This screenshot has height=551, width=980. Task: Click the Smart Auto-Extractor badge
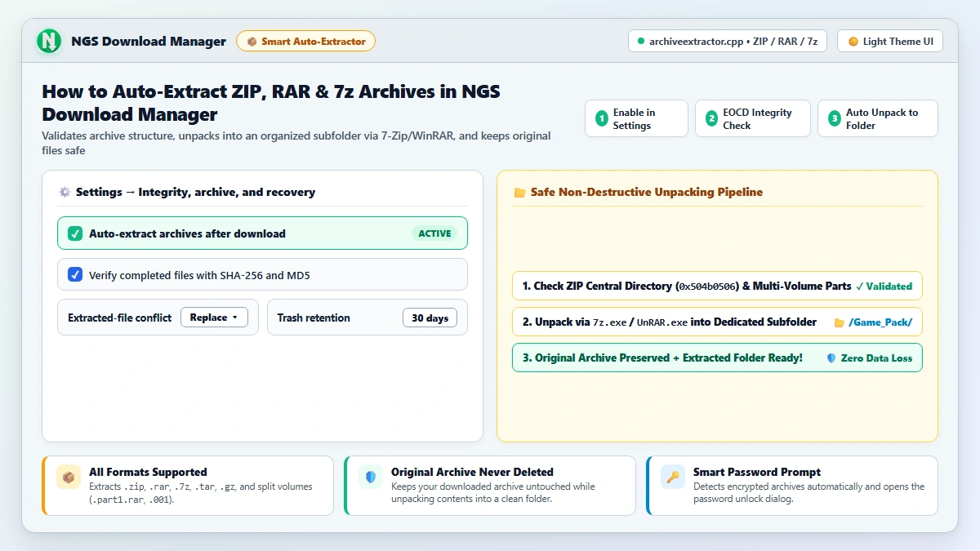(x=306, y=41)
